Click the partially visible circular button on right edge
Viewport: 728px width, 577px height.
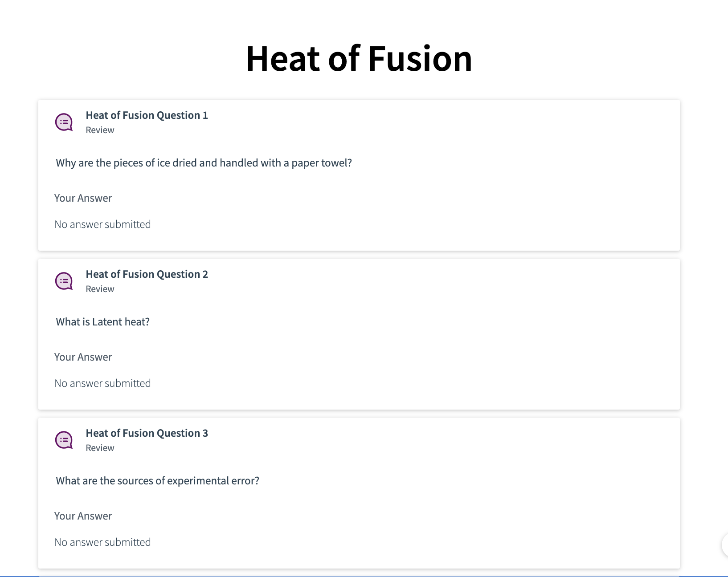point(725,544)
